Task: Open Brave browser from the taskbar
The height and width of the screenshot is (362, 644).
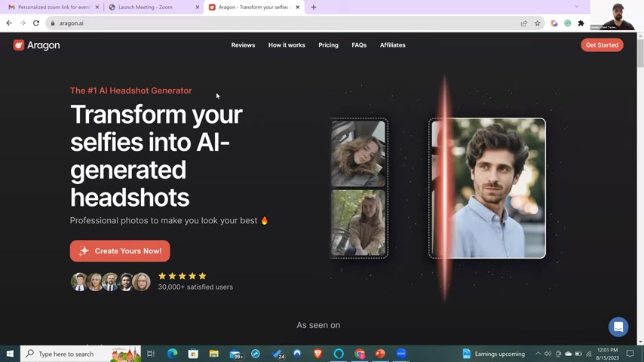Action: coord(318,354)
